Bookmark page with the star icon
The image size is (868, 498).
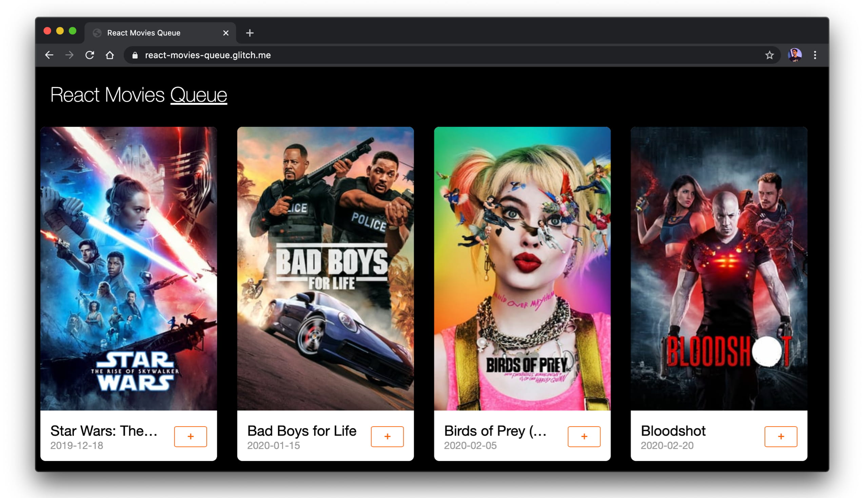tap(769, 55)
